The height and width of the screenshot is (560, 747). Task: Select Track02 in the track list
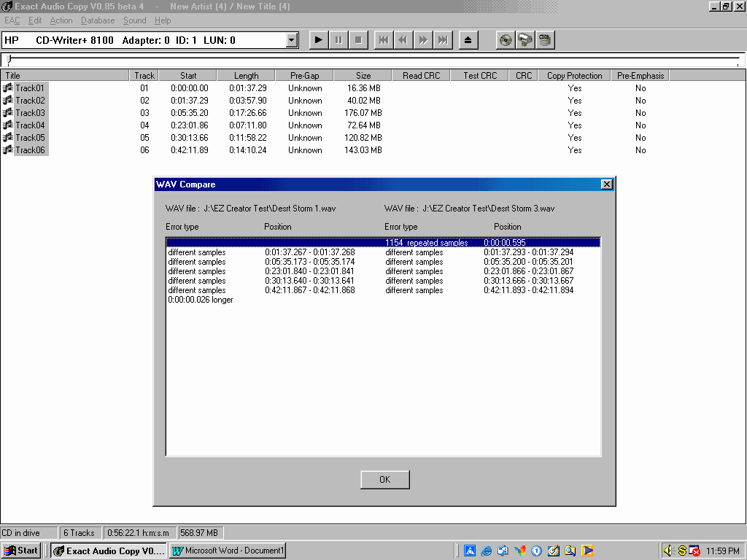click(30, 101)
